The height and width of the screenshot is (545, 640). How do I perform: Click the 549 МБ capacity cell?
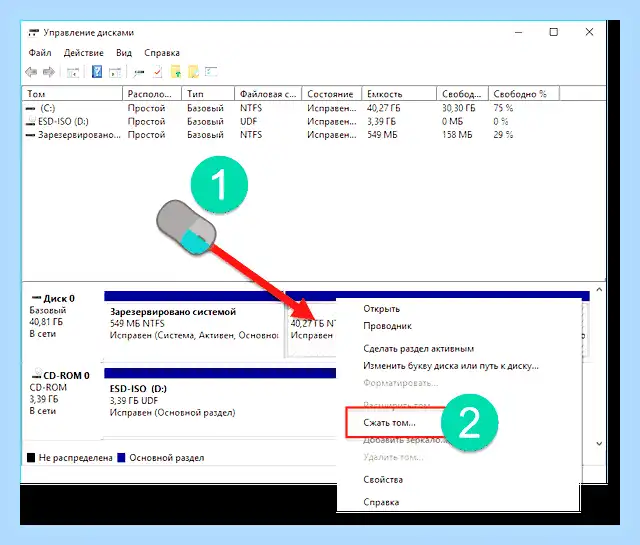click(x=382, y=135)
